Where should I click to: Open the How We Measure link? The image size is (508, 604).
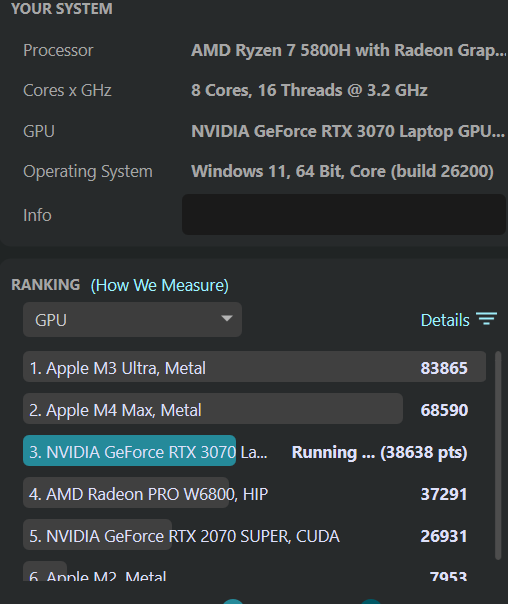tap(159, 285)
